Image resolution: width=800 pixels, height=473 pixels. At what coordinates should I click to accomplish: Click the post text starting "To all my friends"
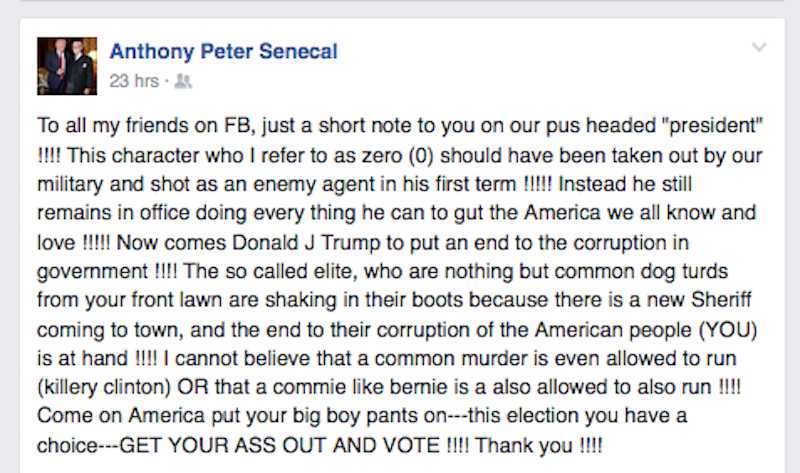coord(399,285)
